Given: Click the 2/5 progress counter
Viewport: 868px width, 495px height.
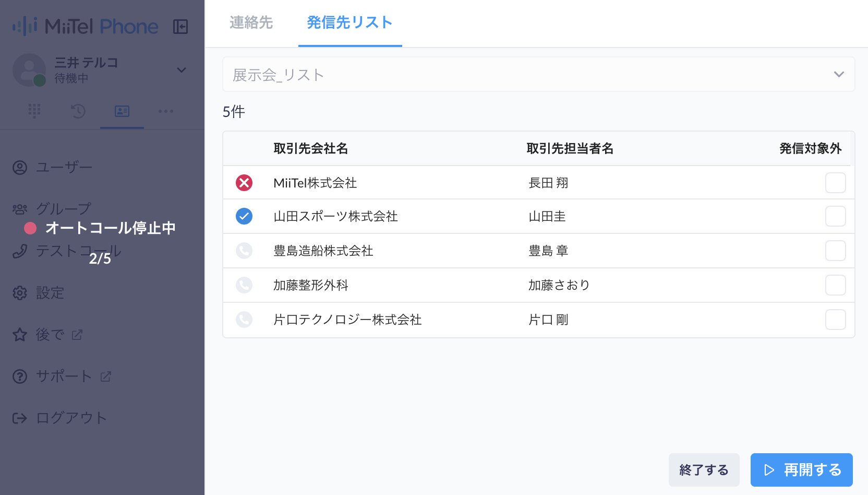Looking at the screenshot, I should coord(100,258).
